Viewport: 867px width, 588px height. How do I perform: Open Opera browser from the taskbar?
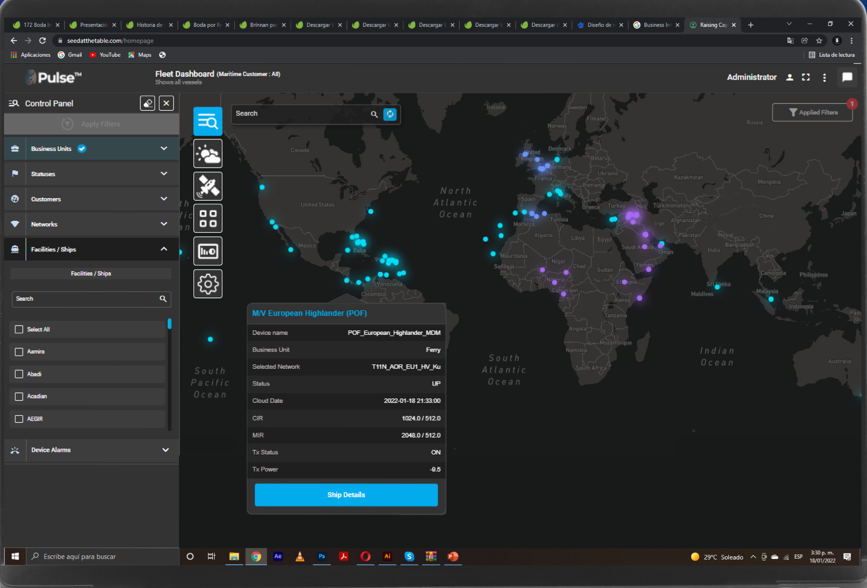click(365, 556)
